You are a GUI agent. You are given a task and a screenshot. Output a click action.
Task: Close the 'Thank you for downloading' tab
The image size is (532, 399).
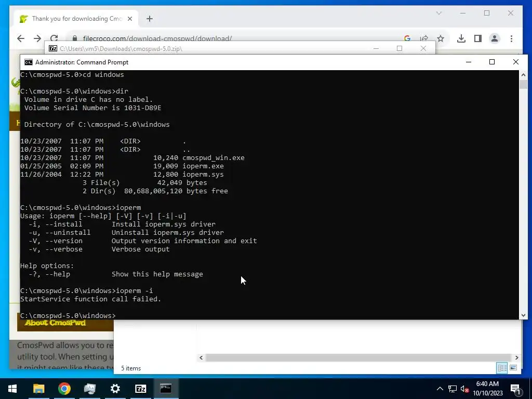(129, 19)
